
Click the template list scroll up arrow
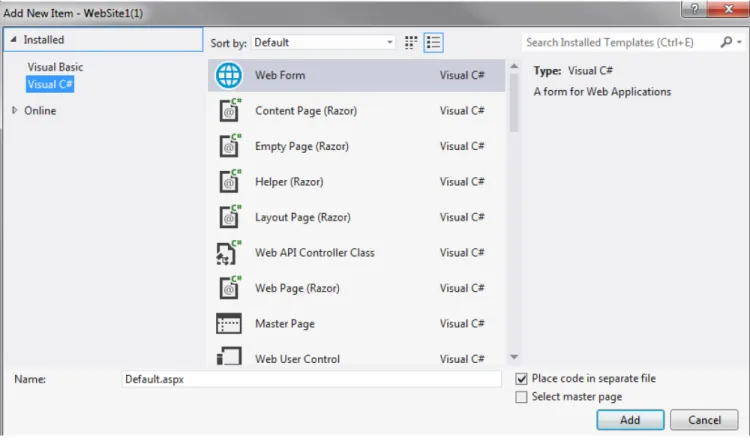(x=514, y=66)
